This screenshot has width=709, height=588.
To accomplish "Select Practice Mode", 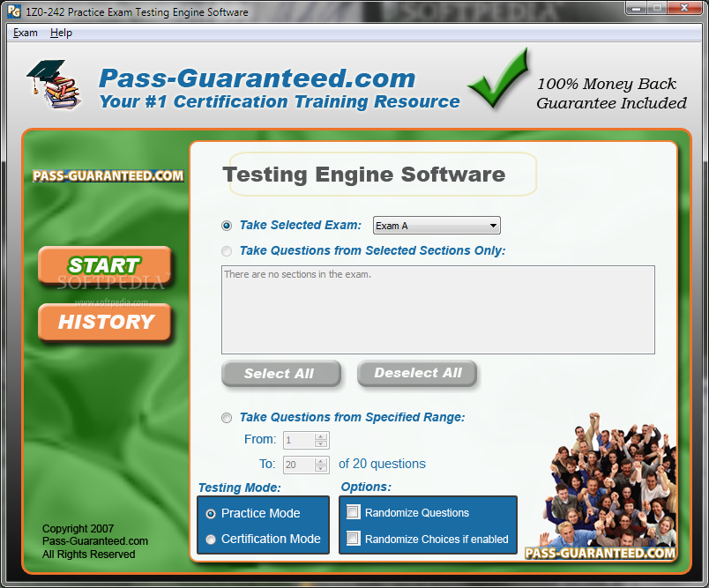I will click(211, 514).
